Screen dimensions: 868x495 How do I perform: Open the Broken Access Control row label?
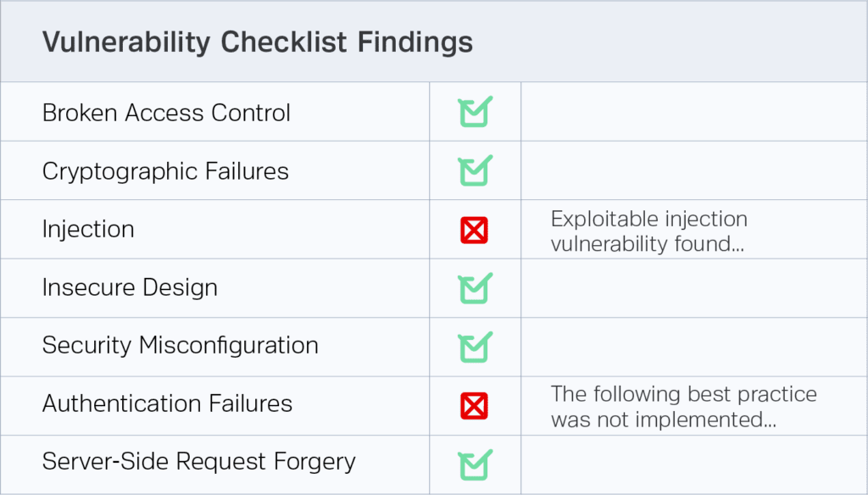(x=166, y=113)
